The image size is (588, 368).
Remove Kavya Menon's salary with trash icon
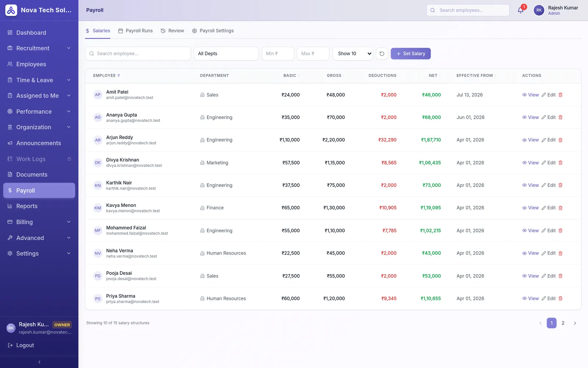click(x=560, y=208)
